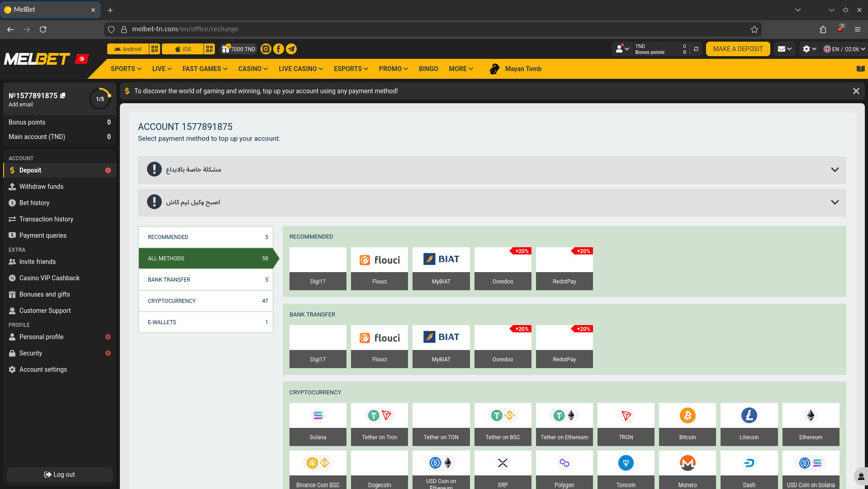
Task: Click the 7000 TND gift bonus
Action: 238,49
